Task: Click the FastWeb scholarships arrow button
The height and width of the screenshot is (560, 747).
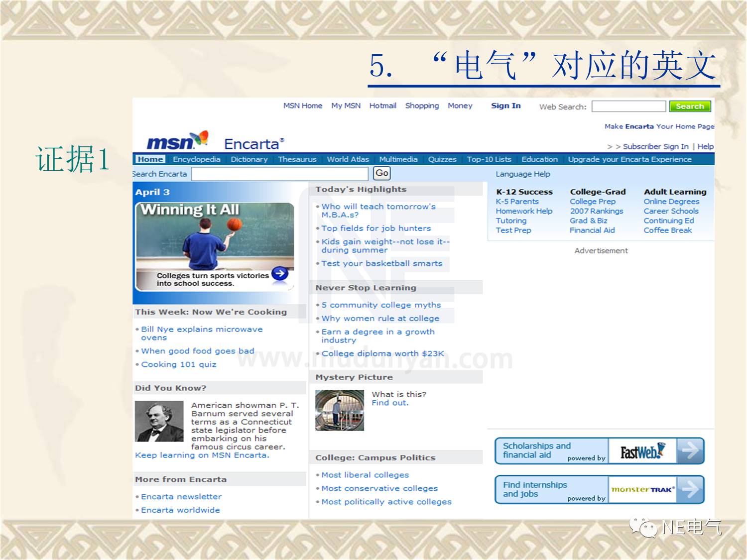Action: (690, 451)
